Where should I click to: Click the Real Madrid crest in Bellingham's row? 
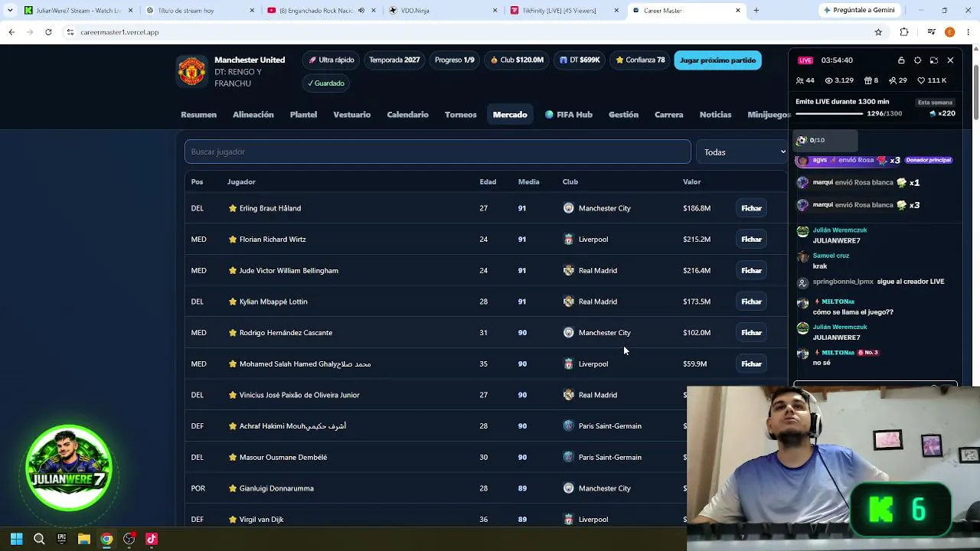coord(568,271)
